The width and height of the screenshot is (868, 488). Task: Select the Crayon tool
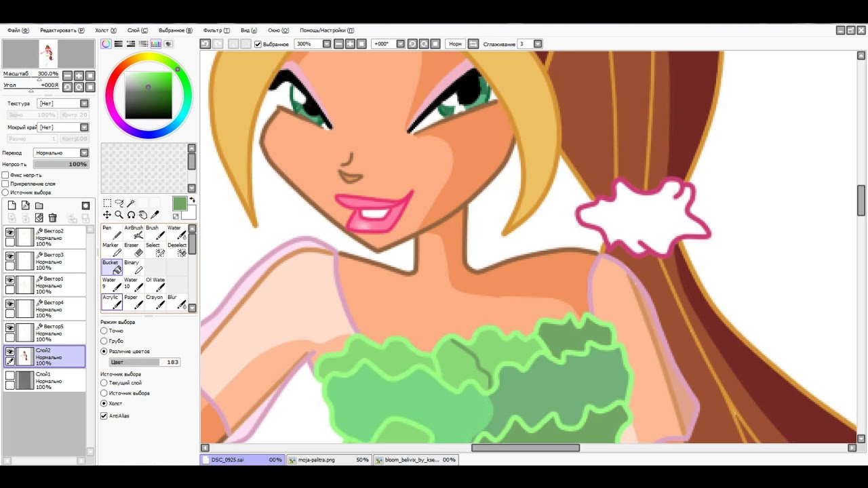(155, 302)
